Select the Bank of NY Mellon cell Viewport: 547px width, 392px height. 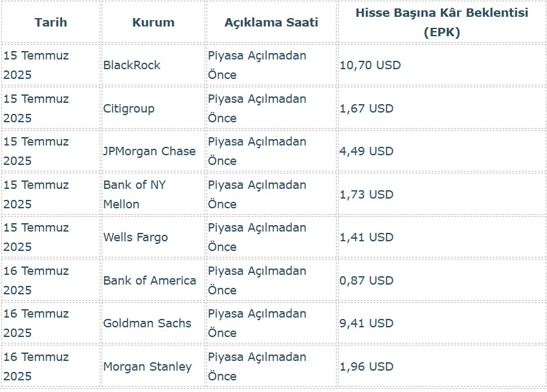[135, 194]
